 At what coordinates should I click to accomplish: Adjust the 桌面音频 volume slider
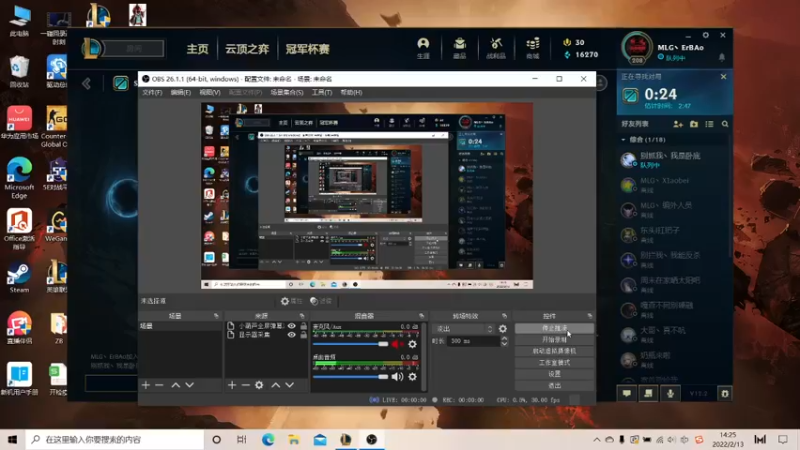tap(351, 377)
